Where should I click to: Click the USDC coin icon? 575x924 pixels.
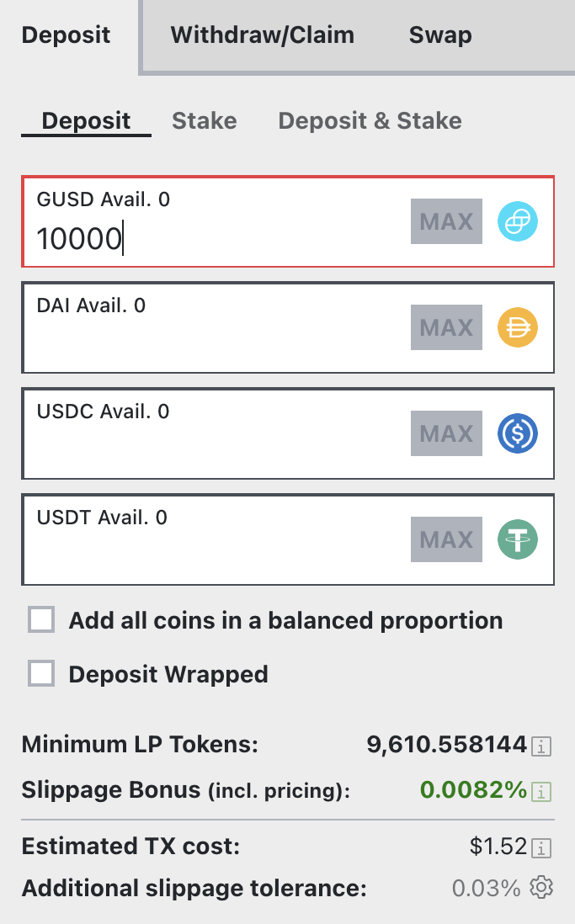tap(518, 434)
